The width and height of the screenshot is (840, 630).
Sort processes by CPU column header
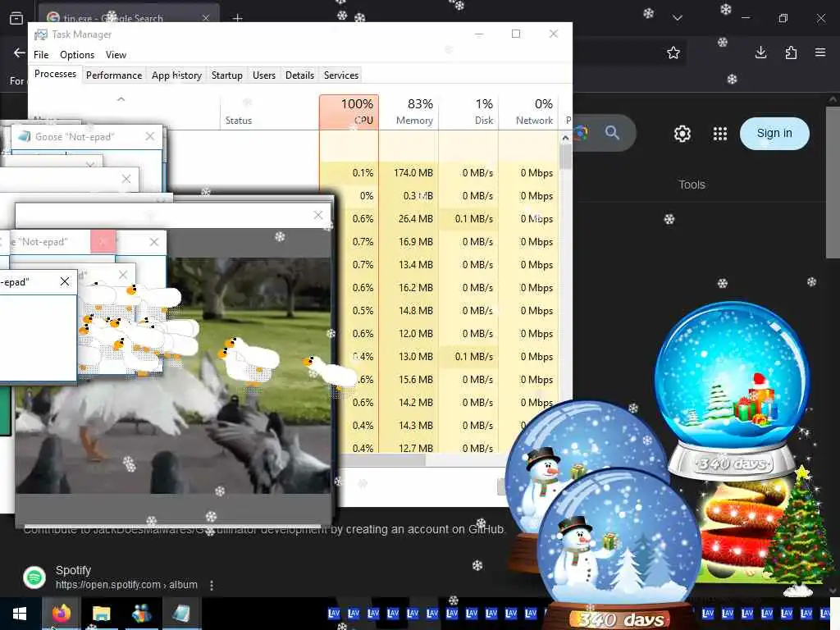coord(349,112)
